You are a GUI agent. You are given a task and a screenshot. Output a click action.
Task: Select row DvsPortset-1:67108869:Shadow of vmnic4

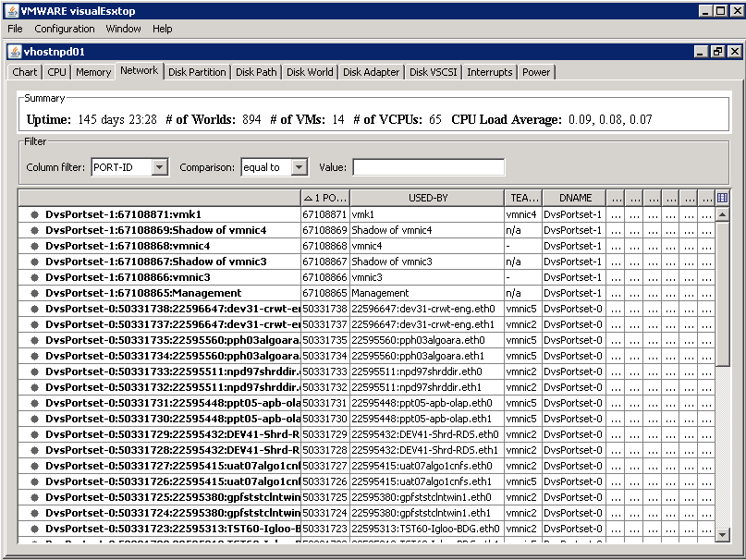(x=367, y=230)
